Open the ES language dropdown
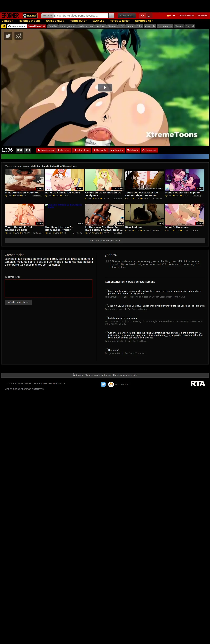Viewport: 210px width, 644px height. click(x=171, y=16)
